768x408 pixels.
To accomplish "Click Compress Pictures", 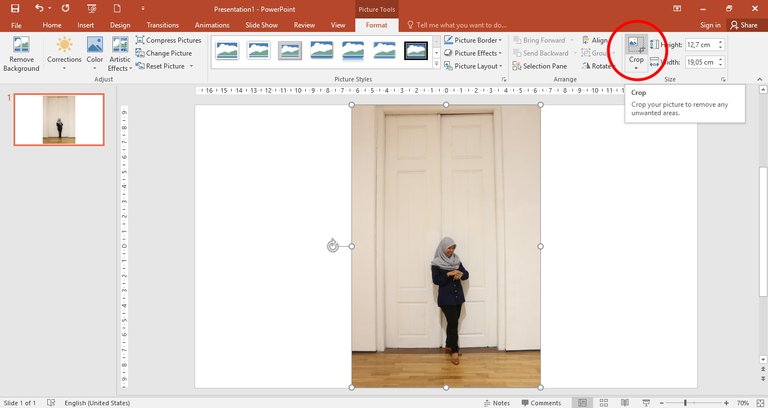I will 168,40.
